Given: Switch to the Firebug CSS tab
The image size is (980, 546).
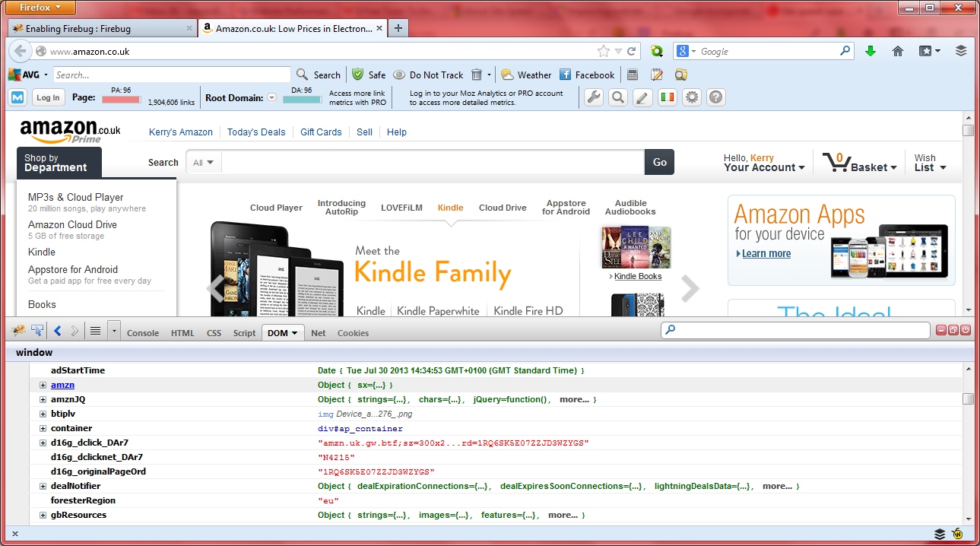Looking at the screenshot, I should tap(214, 333).
